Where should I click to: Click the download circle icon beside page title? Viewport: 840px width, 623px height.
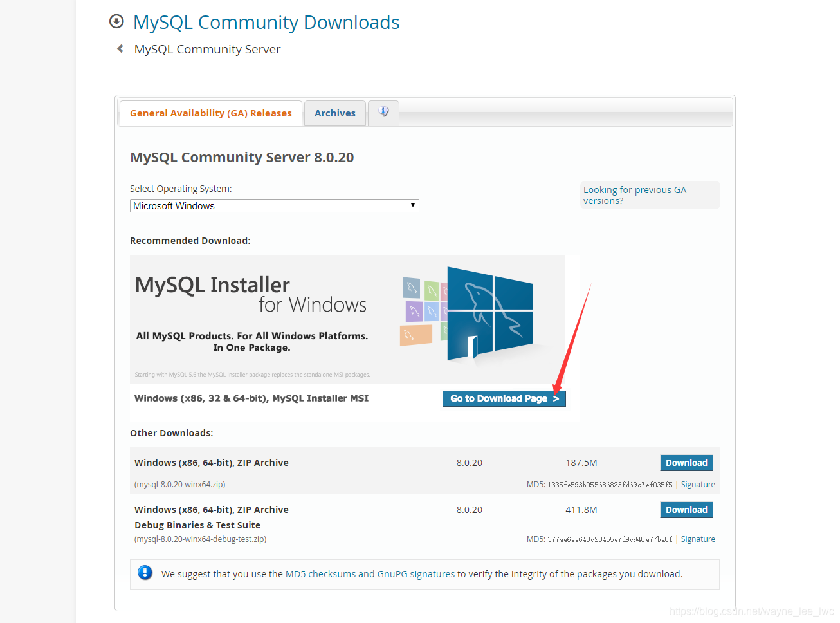click(116, 22)
